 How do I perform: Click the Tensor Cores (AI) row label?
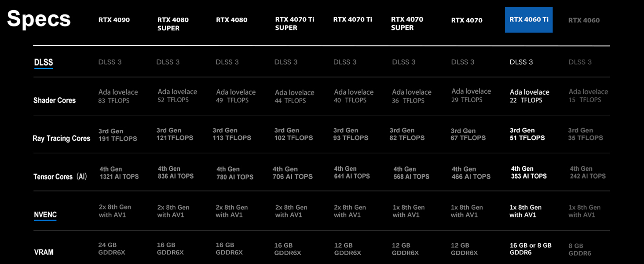60,177
